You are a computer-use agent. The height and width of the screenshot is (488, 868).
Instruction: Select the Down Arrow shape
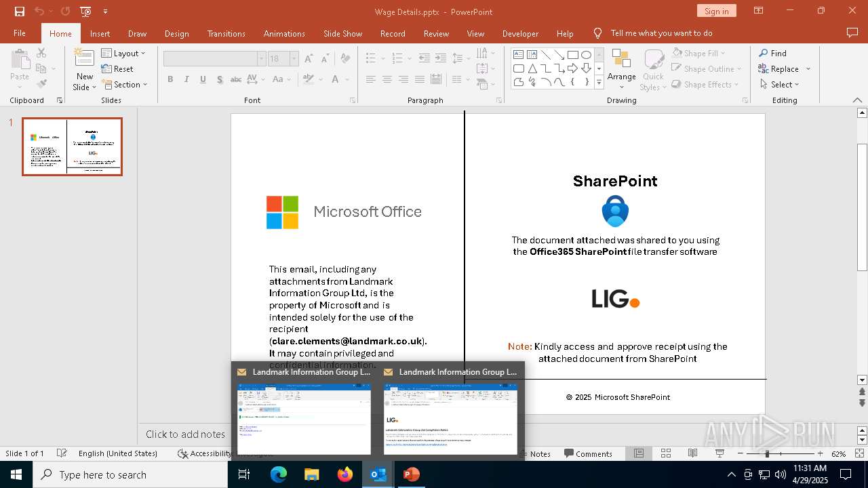click(x=587, y=68)
